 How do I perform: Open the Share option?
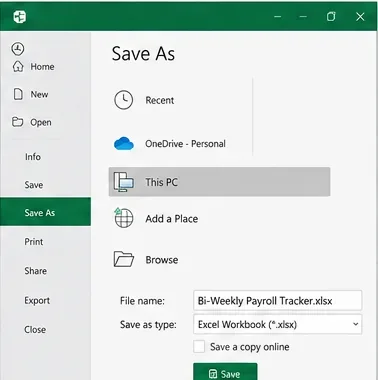point(35,271)
